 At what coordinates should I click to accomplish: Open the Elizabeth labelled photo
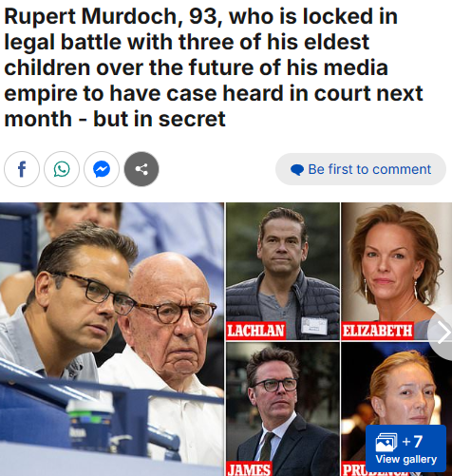point(397,272)
